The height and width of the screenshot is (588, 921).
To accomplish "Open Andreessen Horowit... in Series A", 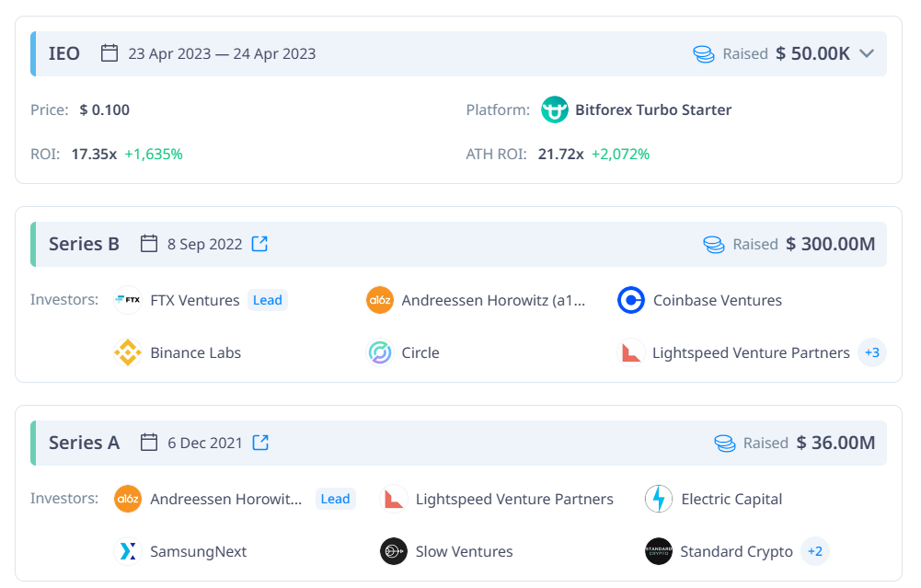I will pyautogui.click(x=226, y=499).
